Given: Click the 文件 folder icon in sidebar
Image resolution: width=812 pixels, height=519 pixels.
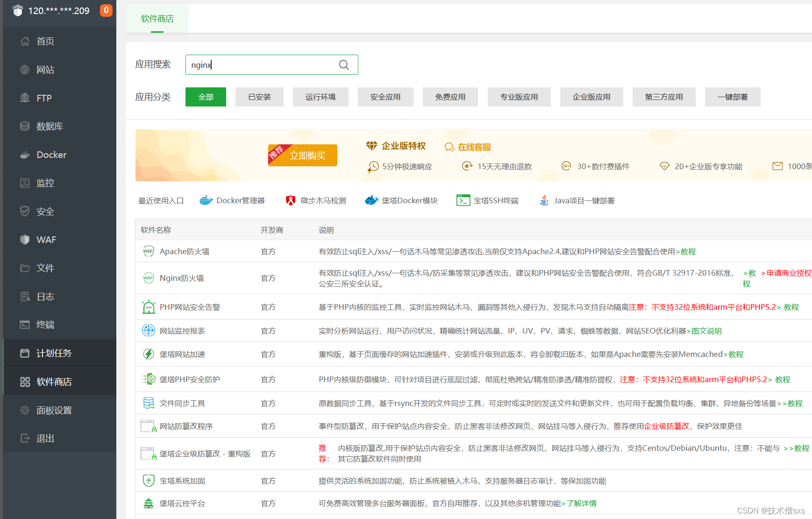Looking at the screenshot, I should point(25,268).
